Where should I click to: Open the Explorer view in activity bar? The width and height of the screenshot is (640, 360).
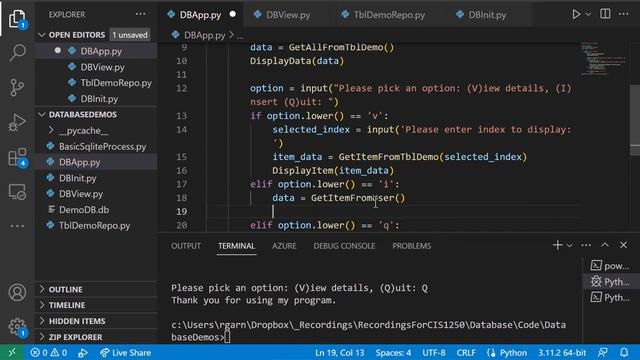click(x=17, y=18)
